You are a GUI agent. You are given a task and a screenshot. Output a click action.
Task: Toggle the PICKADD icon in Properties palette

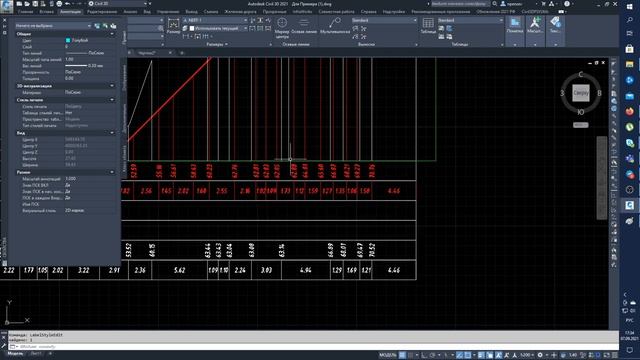97,26
